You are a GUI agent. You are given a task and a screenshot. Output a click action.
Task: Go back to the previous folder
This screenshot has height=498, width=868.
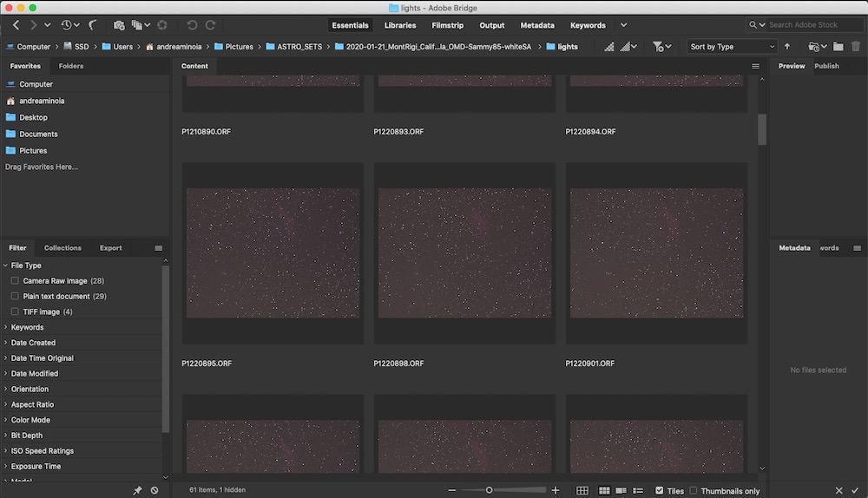pos(16,25)
